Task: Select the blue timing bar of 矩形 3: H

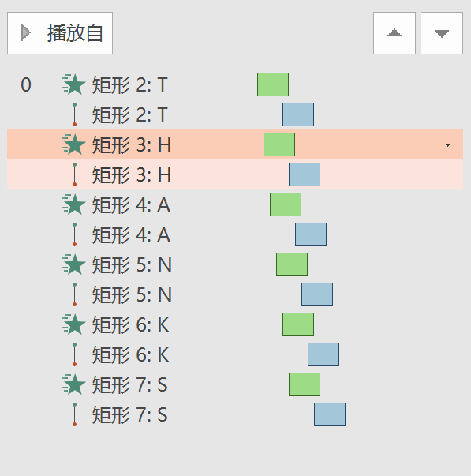Action: tap(305, 174)
